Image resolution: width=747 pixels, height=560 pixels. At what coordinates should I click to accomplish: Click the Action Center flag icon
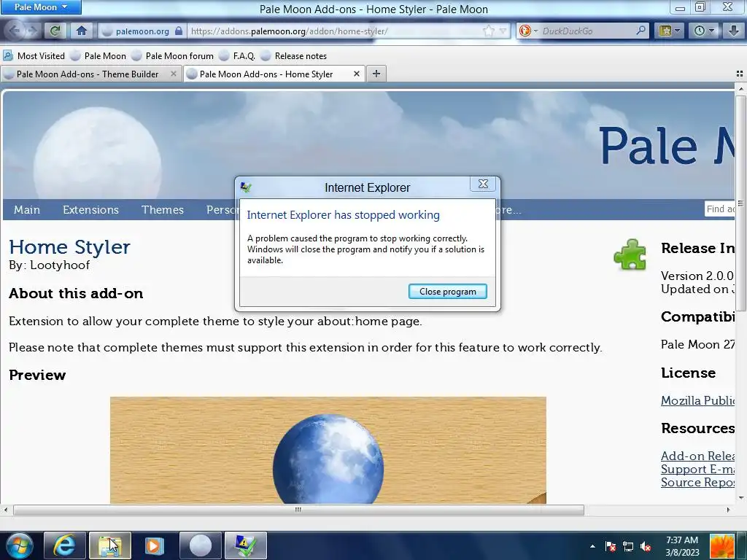pyautogui.click(x=611, y=547)
